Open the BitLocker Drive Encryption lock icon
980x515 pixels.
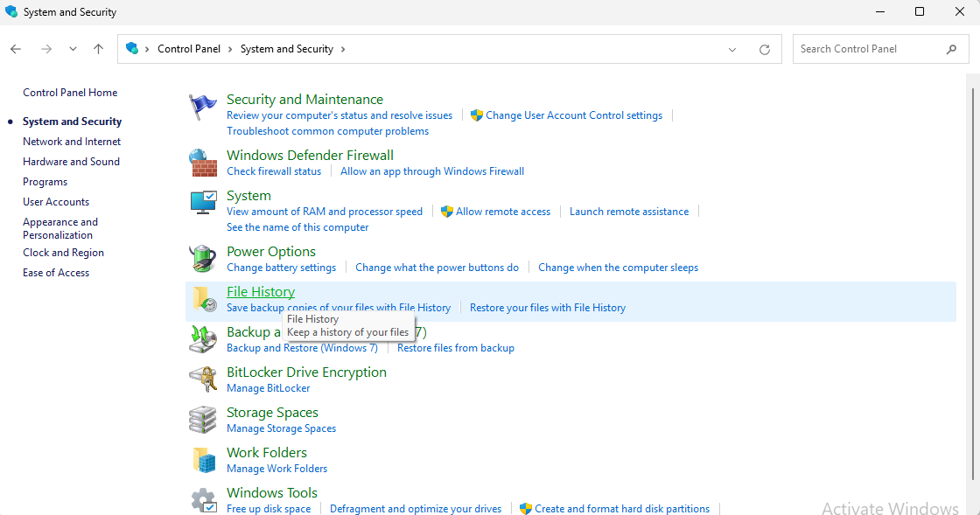(203, 379)
